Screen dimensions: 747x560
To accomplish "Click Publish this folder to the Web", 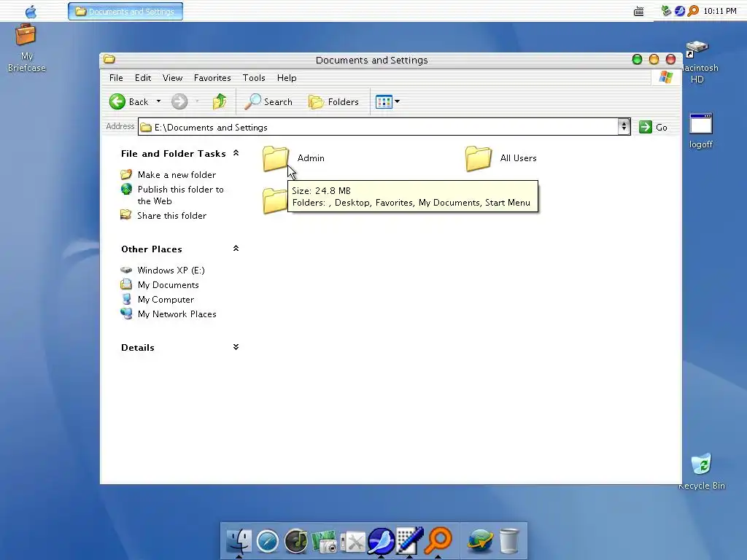I will pyautogui.click(x=181, y=195).
